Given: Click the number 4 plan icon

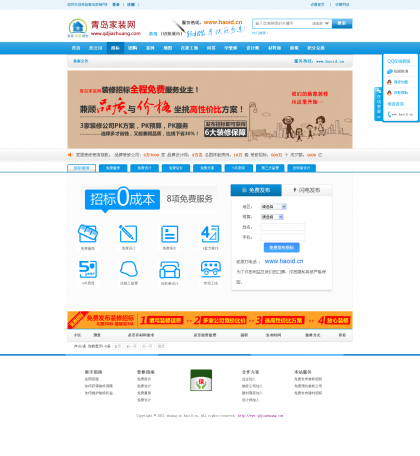Looking at the screenshot, I should [x=210, y=233].
